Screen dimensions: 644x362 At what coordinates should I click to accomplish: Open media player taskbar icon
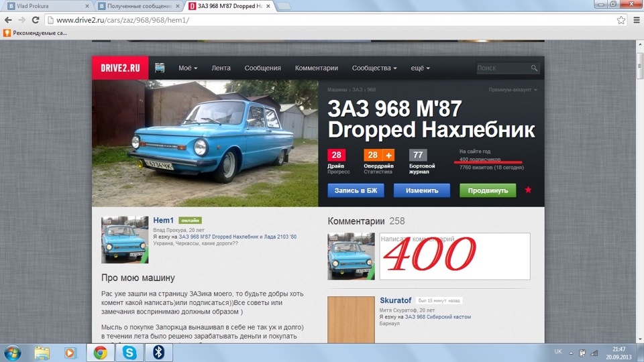70,353
